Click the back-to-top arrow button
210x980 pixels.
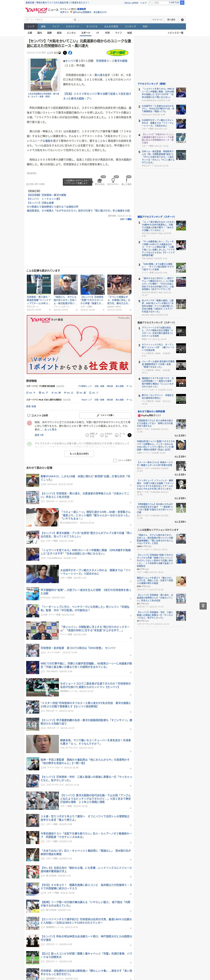pyautogui.click(x=203, y=606)
